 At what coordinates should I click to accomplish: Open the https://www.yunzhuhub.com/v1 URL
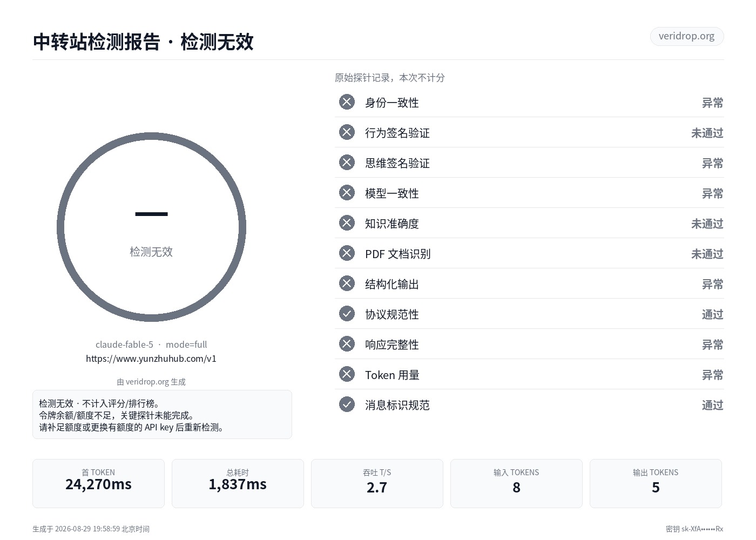click(151, 359)
